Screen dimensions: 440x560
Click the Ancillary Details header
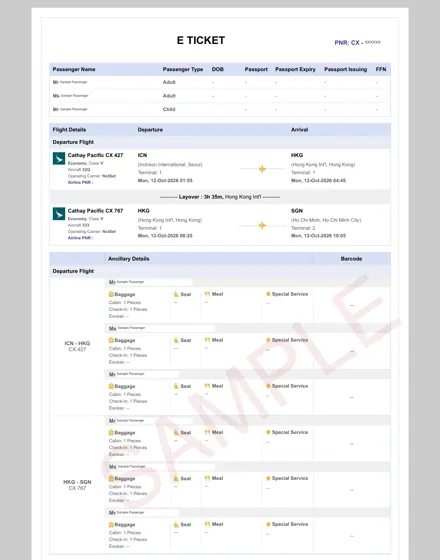129,259
